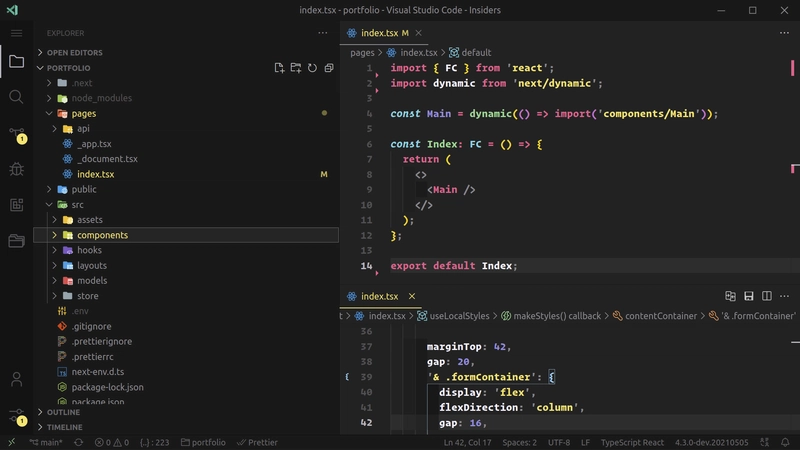Select the lower index.tsx tab

click(x=379, y=296)
